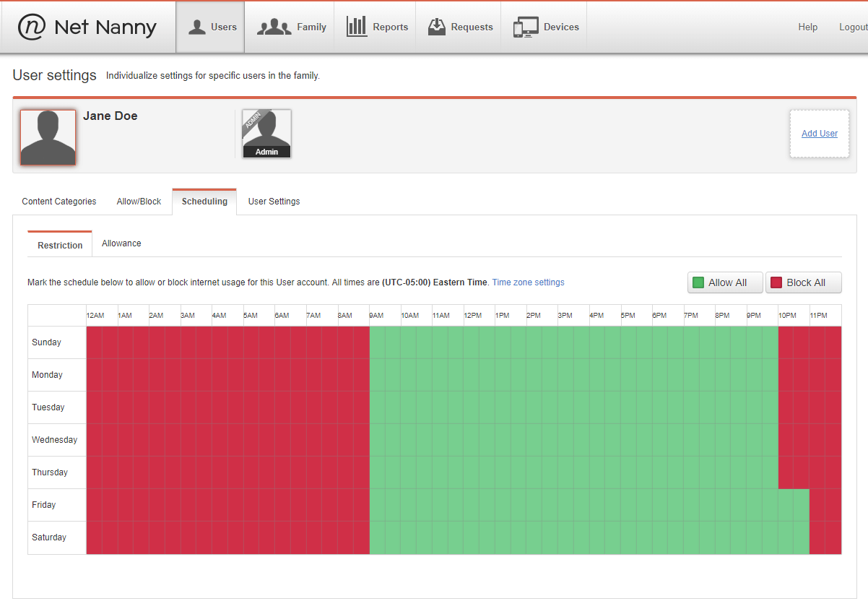The height and width of the screenshot is (609, 868).
Task: Click the Sunday row label
Action: click(x=47, y=342)
